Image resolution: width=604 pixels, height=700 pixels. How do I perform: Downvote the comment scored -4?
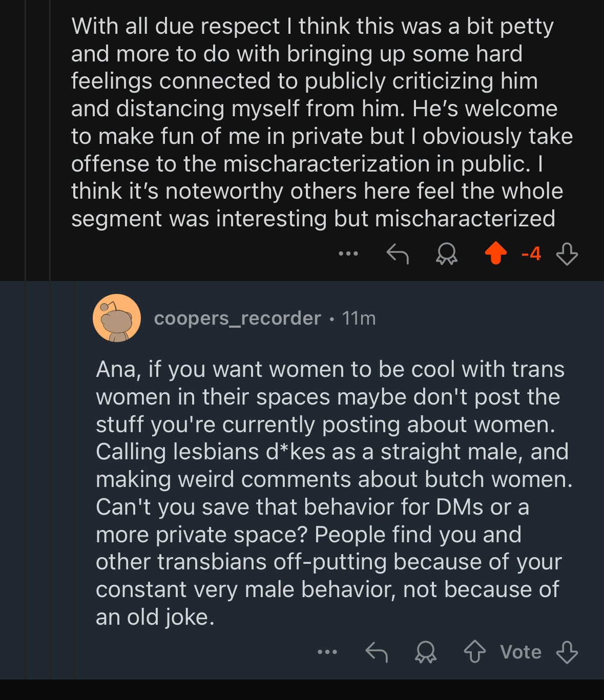pyautogui.click(x=567, y=253)
